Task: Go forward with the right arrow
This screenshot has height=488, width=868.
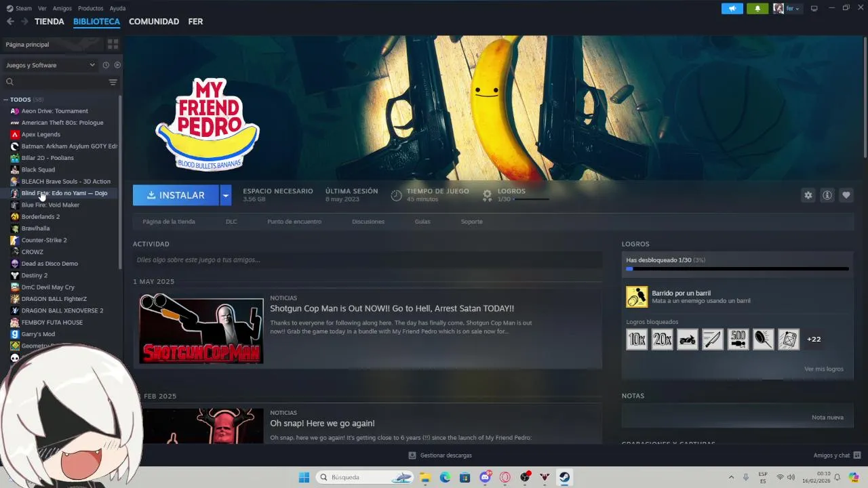Action: coord(24,22)
